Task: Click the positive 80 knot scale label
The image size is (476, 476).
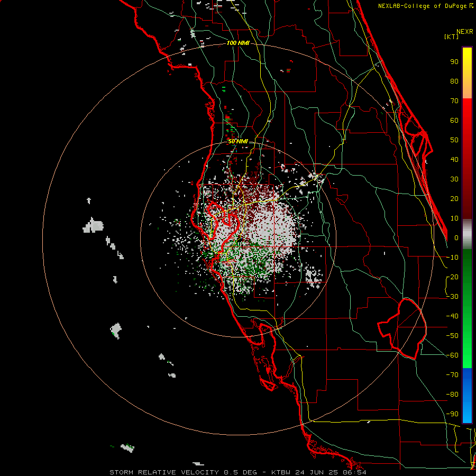Action: pyautogui.click(x=454, y=81)
